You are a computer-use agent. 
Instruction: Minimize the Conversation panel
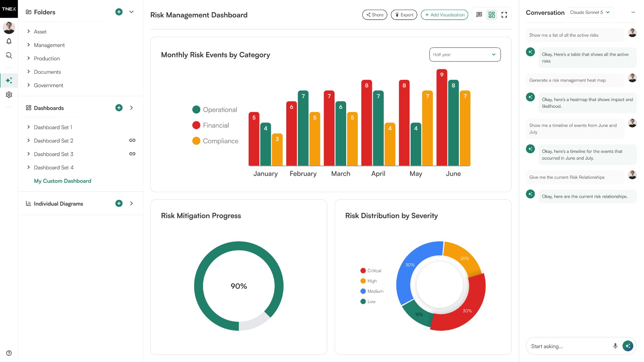(x=633, y=12)
